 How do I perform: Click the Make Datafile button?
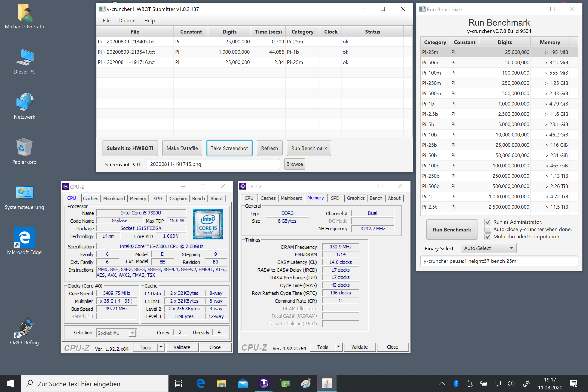click(x=182, y=148)
